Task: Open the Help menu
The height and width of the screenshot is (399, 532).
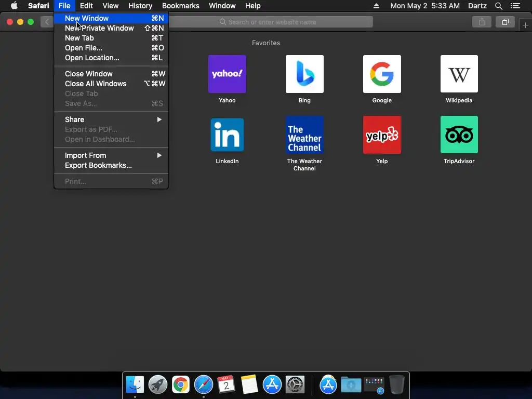Action: (x=253, y=6)
